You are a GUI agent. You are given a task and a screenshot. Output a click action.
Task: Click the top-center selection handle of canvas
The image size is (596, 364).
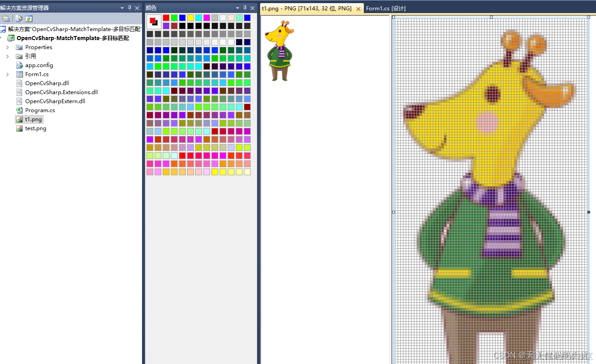click(491, 17)
